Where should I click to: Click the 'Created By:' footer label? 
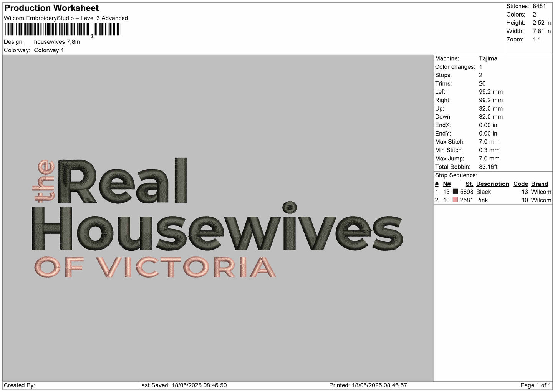pos(19,385)
